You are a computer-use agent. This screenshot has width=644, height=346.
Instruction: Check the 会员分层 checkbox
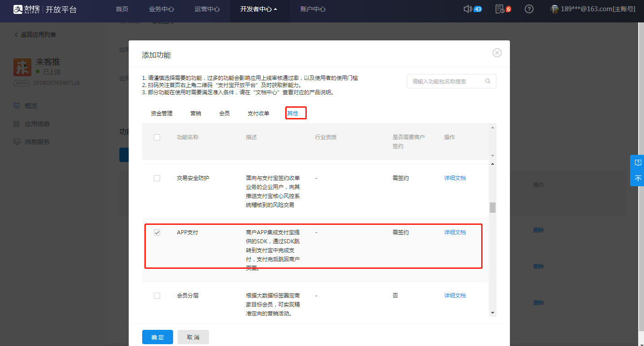[157, 296]
